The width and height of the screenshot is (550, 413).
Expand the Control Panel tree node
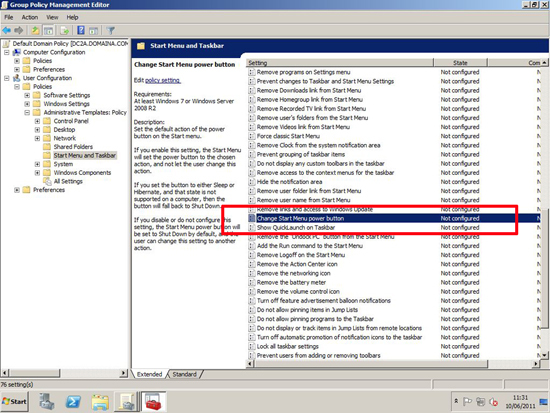[37, 121]
